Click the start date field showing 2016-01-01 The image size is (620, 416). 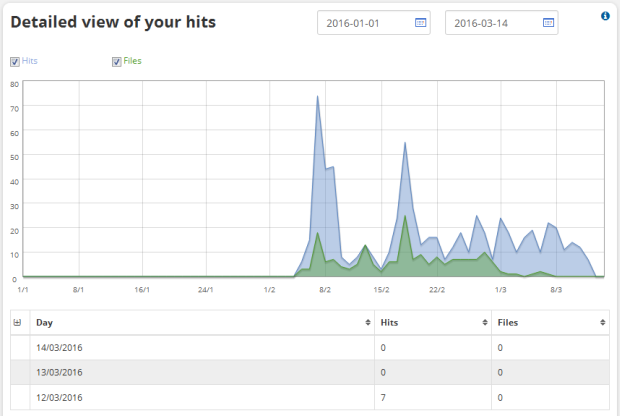pos(362,22)
